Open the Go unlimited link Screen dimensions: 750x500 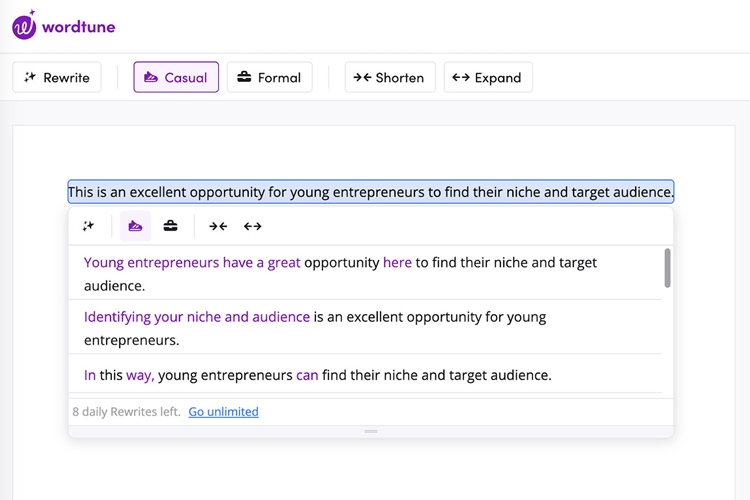[x=223, y=411]
